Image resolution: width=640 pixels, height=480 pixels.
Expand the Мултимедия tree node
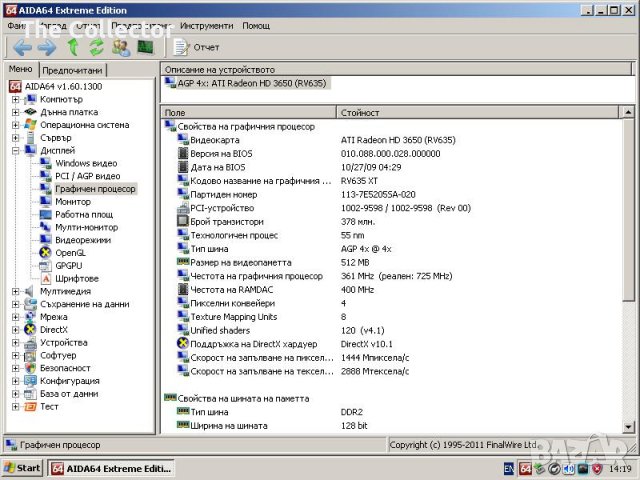pos(16,291)
